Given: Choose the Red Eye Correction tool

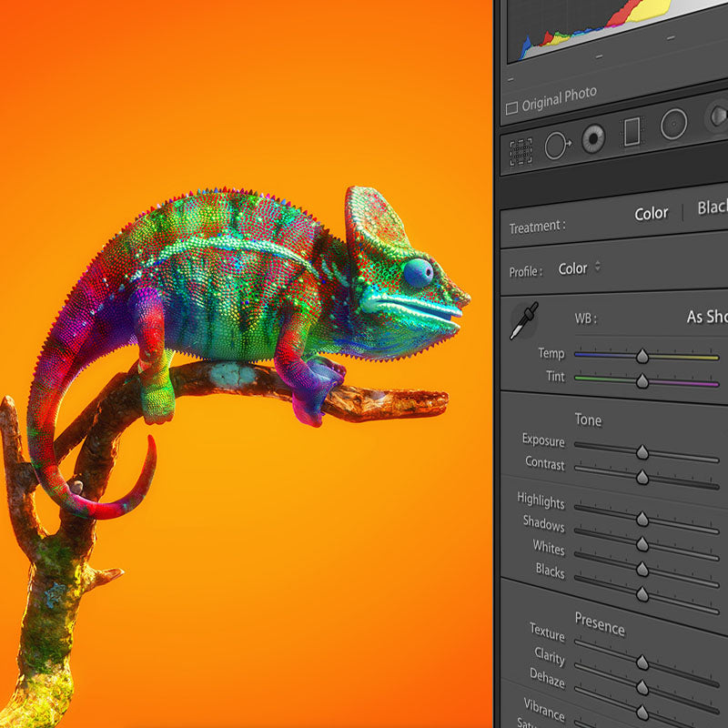Looking at the screenshot, I should tap(593, 139).
